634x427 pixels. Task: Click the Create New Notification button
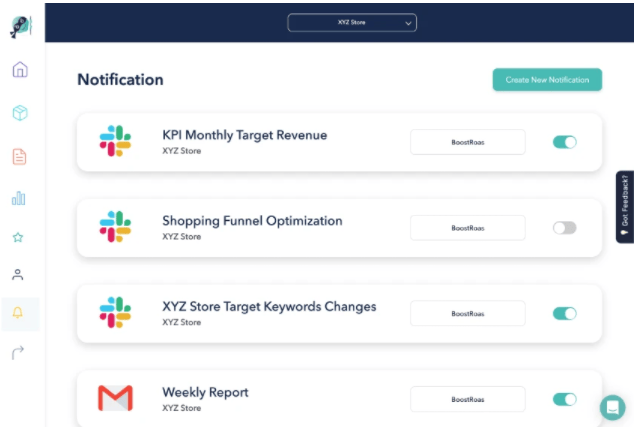pos(547,80)
